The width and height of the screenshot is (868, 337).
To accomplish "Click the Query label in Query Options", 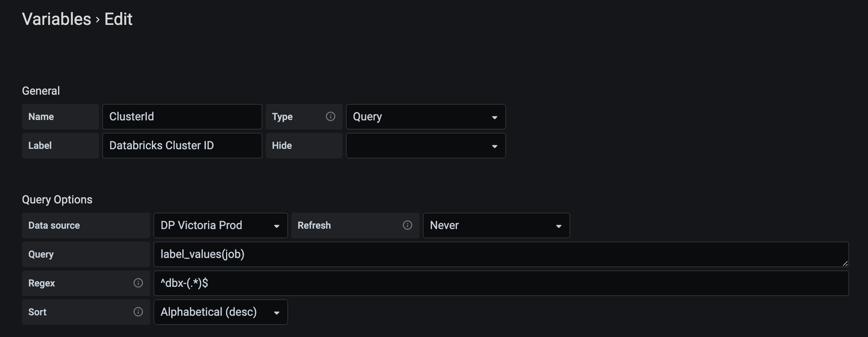I will click(x=41, y=254).
